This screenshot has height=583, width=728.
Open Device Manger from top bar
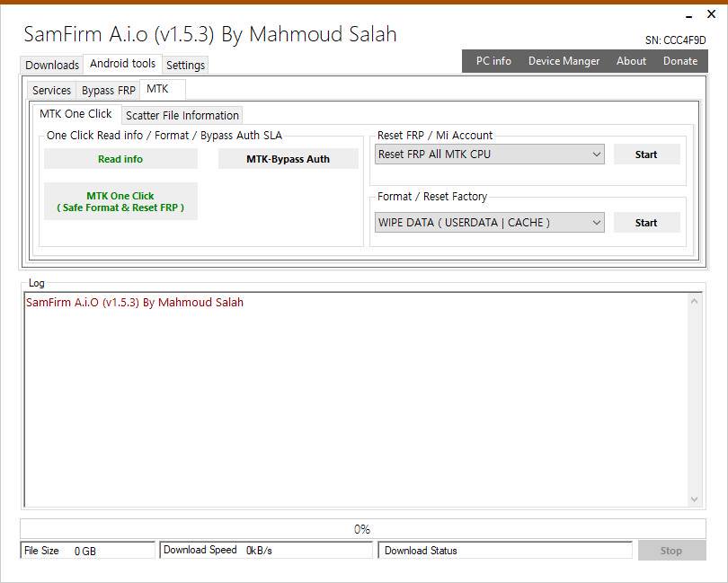tap(564, 61)
